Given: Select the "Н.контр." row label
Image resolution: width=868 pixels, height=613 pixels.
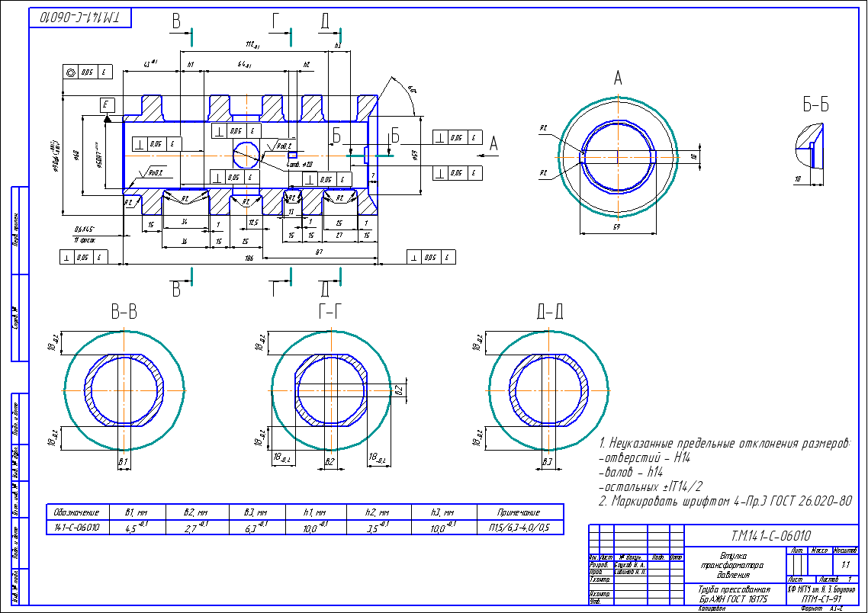Looking at the screenshot, I should 600,594.
